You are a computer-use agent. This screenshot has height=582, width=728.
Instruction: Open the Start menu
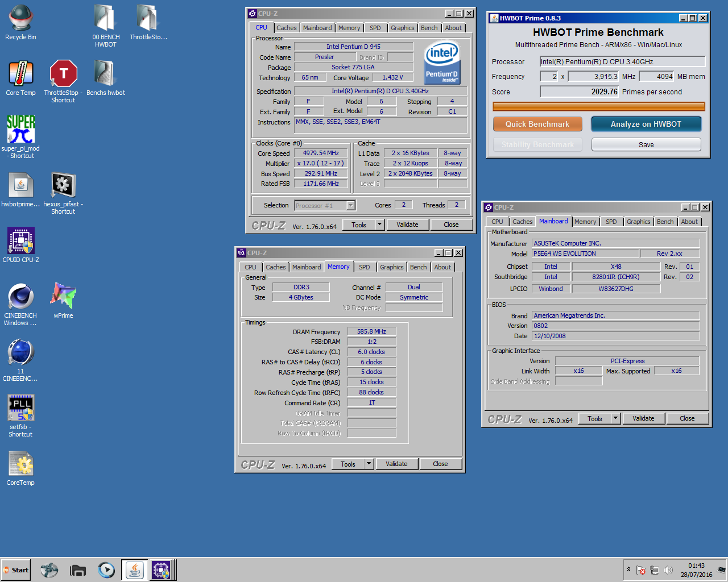(x=16, y=570)
